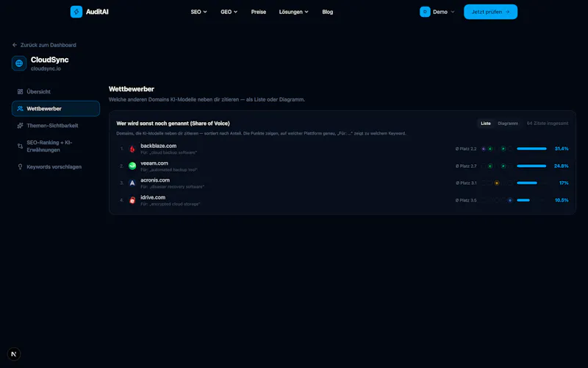Click the Wettbewerber people icon in the sidebar
588x368 pixels.
pyautogui.click(x=21, y=108)
